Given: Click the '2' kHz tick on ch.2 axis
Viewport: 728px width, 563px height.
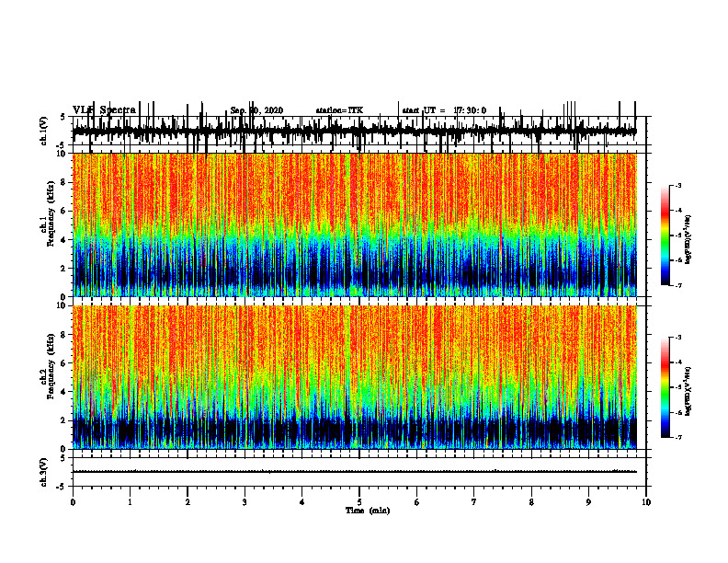Looking at the screenshot, I should [x=64, y=420].
